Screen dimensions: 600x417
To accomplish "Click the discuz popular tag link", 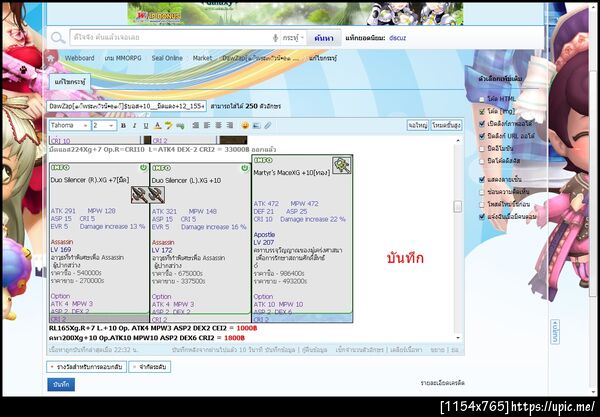I will [397, 38].
